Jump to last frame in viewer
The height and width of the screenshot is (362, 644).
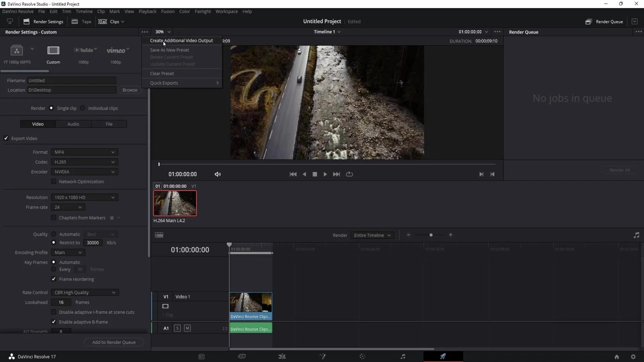(336, 174)
